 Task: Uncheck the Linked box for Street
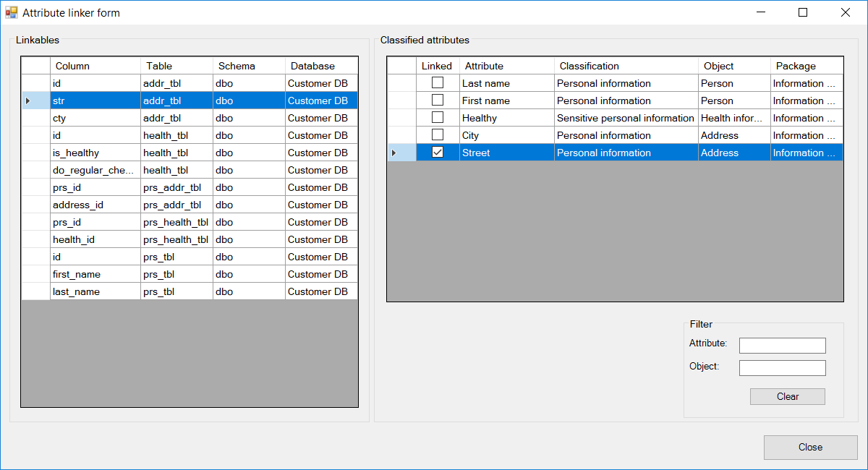pyautogui.click(x=438, y=153)
